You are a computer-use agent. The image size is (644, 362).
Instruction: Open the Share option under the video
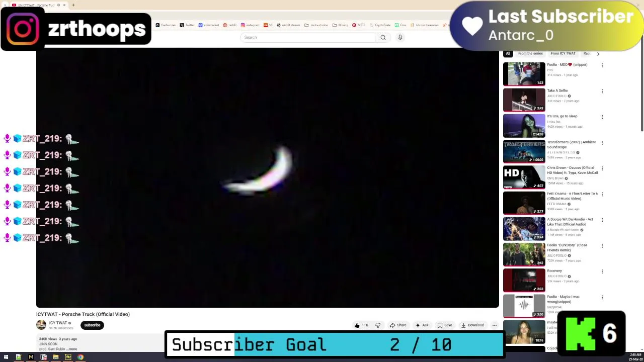[x=398, y=325]
